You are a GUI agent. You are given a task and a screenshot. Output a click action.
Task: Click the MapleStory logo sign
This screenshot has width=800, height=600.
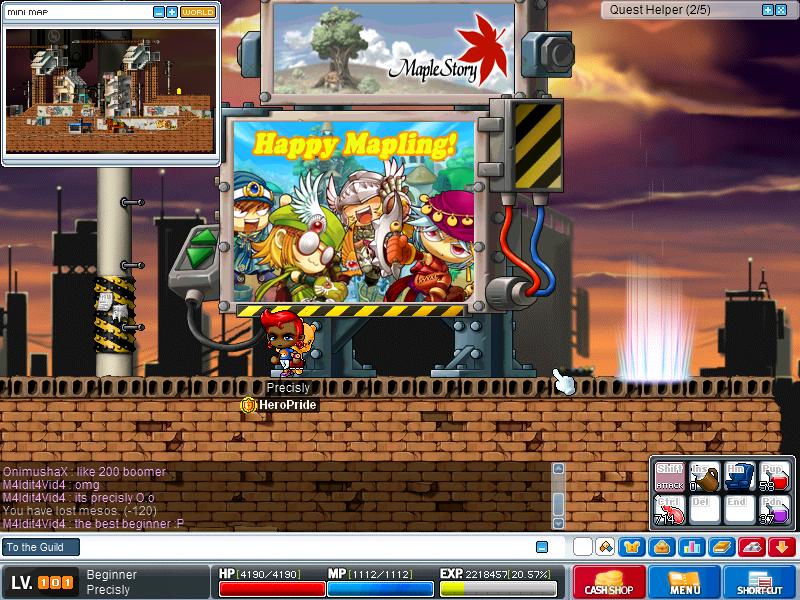(x=392, y=49)
